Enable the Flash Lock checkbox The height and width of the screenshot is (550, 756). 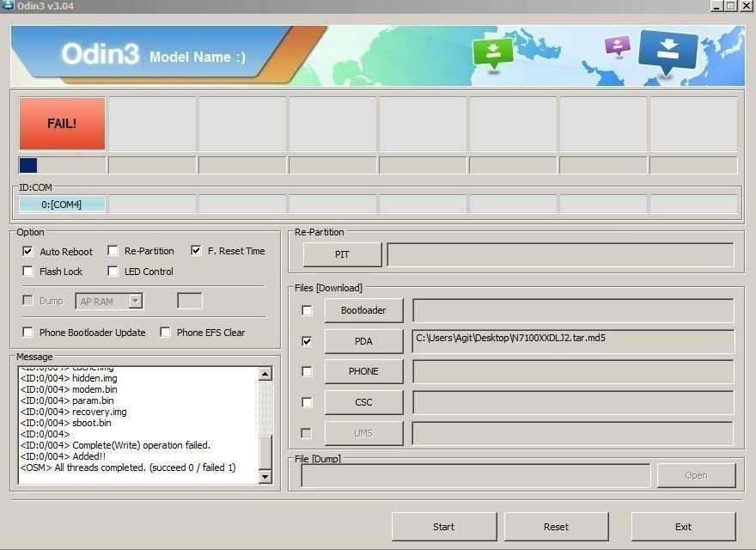28,272
